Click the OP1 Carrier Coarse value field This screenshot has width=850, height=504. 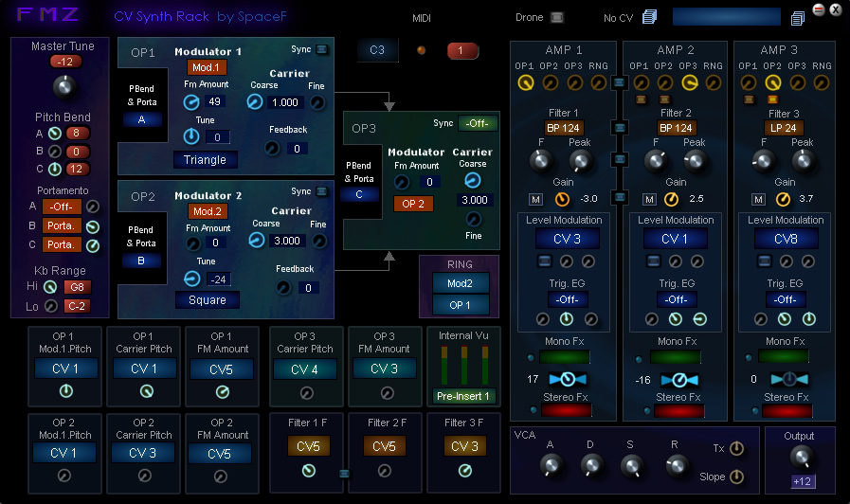tap(285, 102)
